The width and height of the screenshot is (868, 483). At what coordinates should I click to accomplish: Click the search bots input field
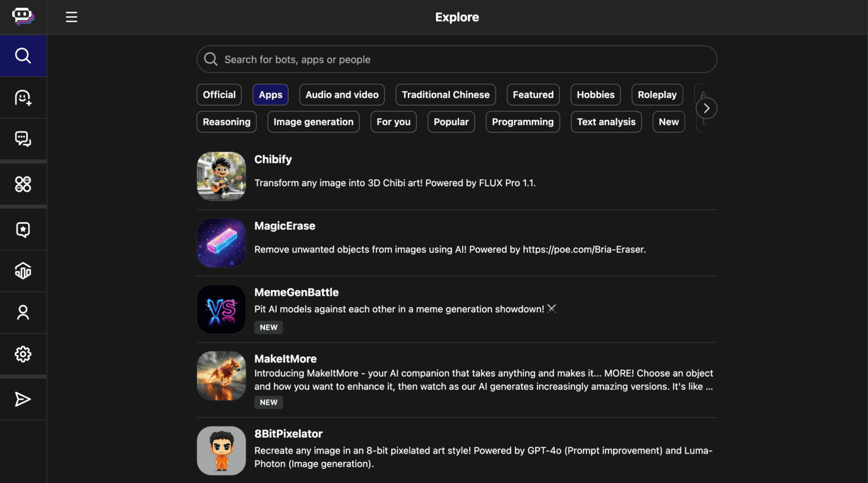click(x=457, y=59)
